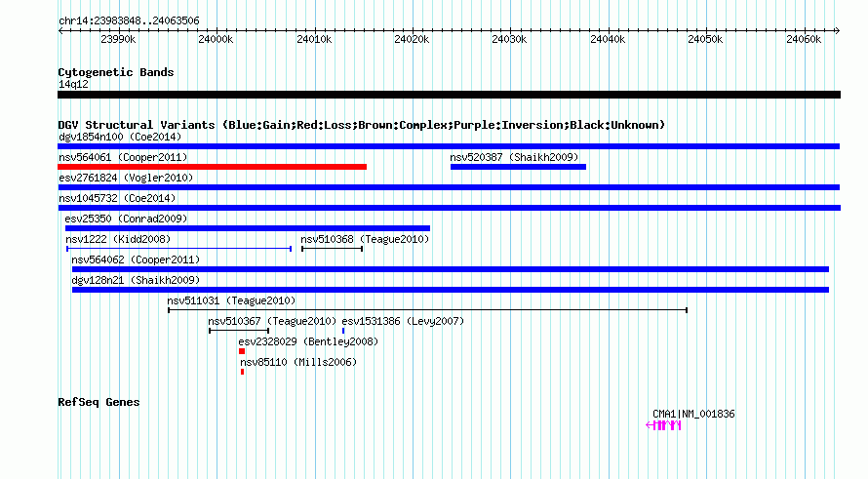
Task: Click the 14q12 band label
Action: [x=73, y=84]
